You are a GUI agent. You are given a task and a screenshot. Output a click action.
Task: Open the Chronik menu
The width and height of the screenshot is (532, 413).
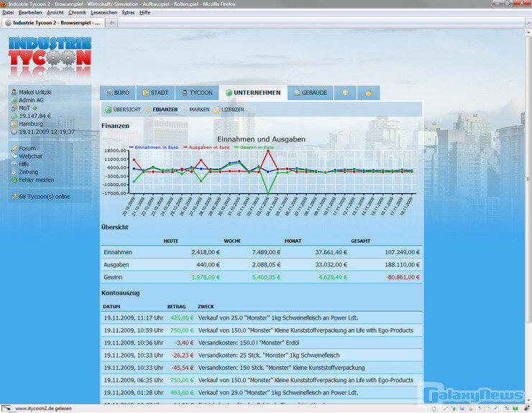pyautogui.click(x=77, y=12)
